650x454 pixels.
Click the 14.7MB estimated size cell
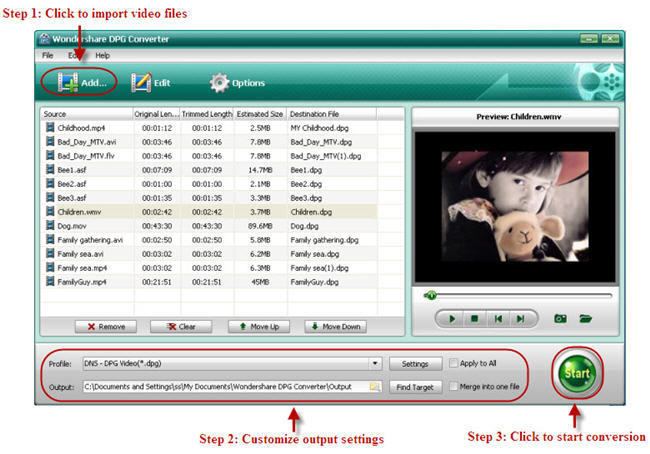pos(260,170)
